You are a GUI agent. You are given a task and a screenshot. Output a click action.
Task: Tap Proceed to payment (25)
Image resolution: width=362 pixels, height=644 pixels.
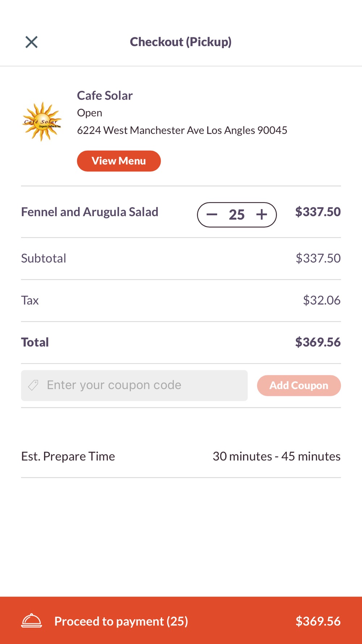coord(121,621)
